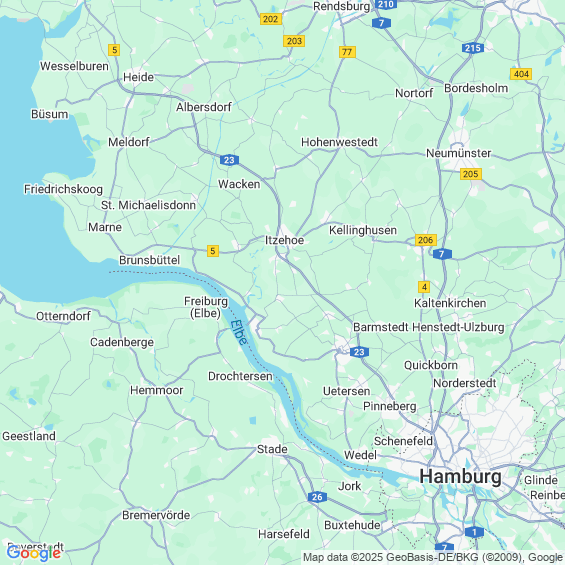
Task: Select the Neumünster city label
Action: point(458,153)
